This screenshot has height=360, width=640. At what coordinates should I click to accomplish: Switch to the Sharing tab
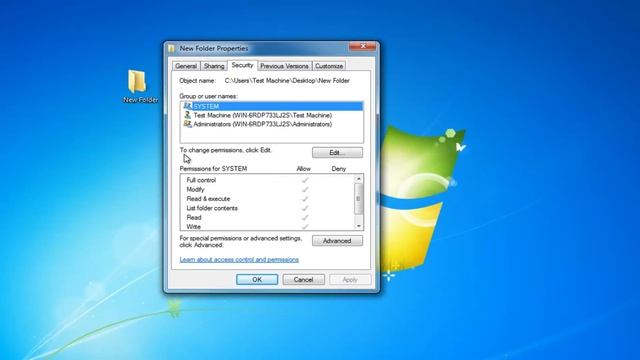coord(214,66)
